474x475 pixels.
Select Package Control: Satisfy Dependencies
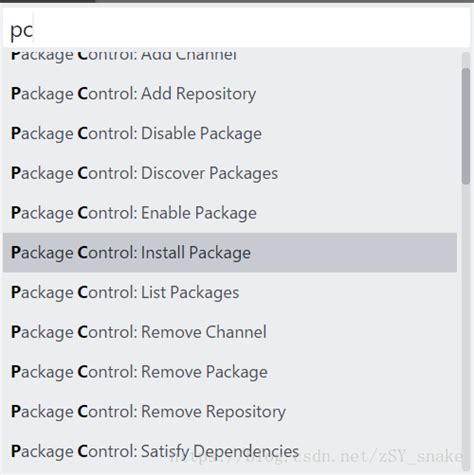(x=230, y=451)
